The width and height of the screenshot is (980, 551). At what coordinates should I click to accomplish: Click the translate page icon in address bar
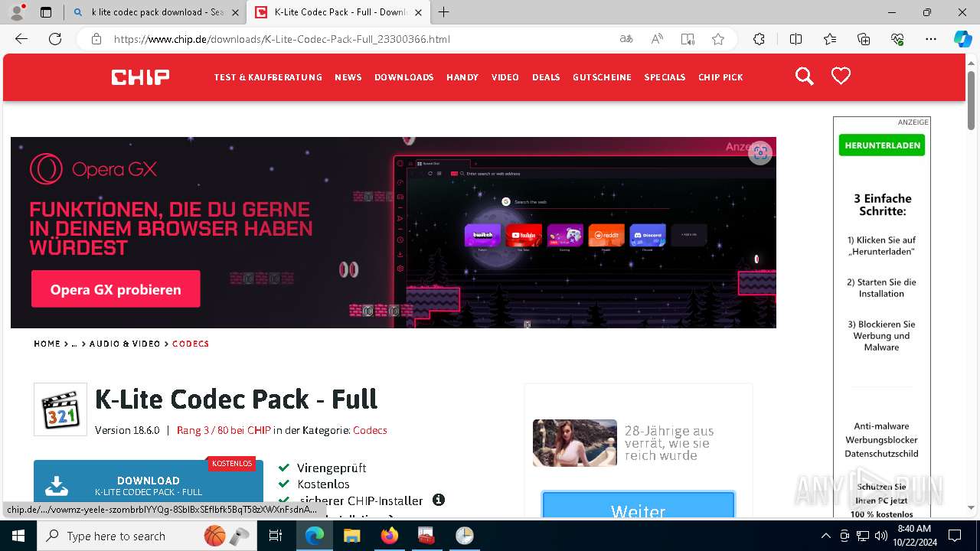pos(626,39)
